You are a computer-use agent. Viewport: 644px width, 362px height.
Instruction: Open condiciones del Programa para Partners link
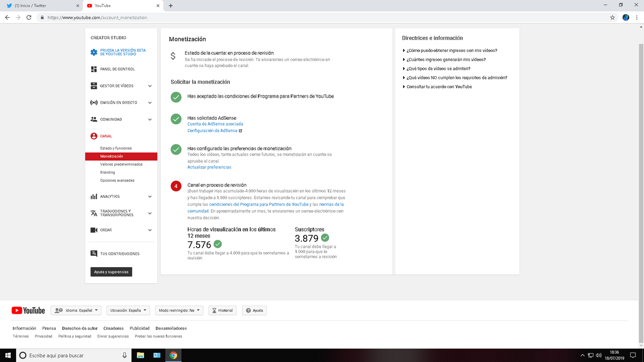[259, 204]
